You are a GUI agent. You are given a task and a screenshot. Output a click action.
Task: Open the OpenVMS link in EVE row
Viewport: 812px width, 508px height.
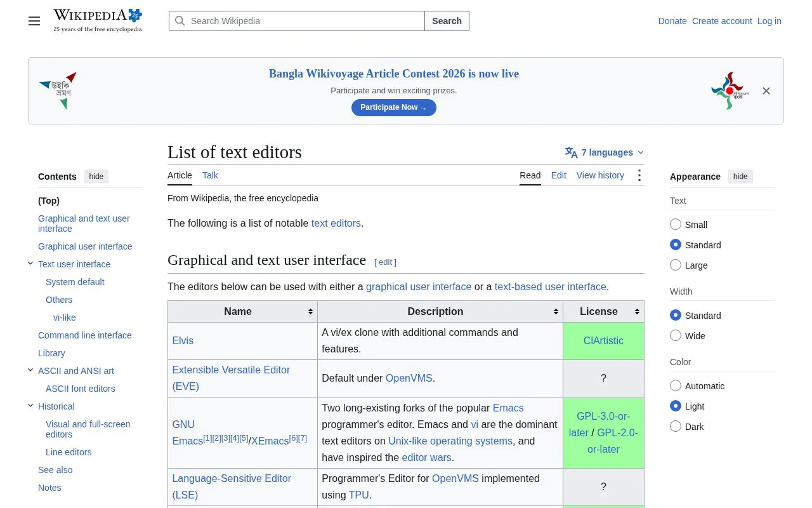(x=409, y=378)
